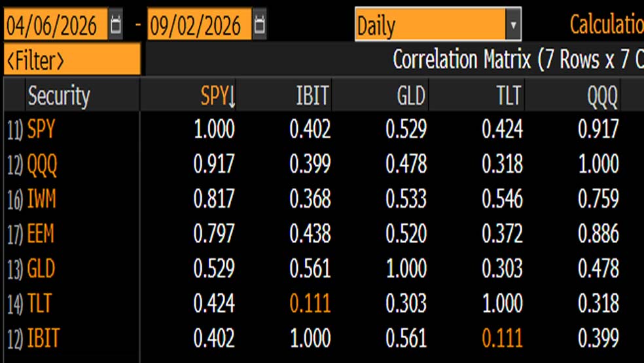Click EEM row's 0.886 value under QQQ
The height and width of the screenshot is (363, 644).
pos(598,233)
